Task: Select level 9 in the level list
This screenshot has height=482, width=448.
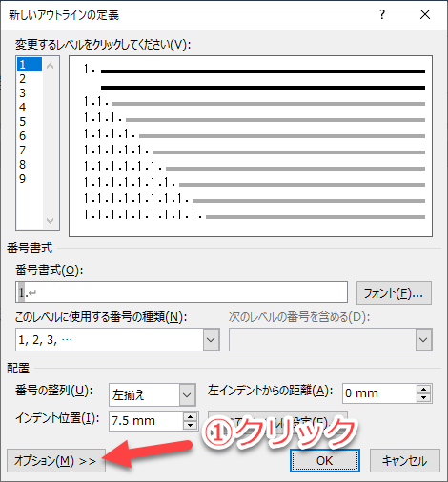Action: pos(30,179)
